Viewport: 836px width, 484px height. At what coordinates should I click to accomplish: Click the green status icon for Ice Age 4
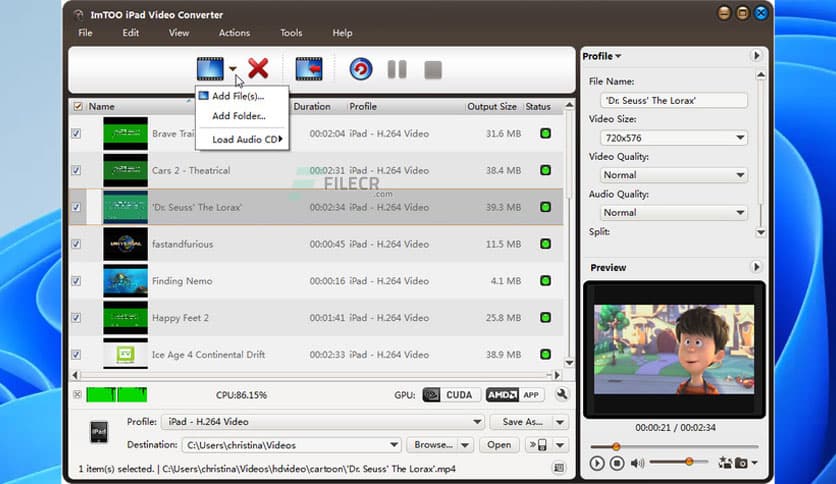(x=545, y=354)
